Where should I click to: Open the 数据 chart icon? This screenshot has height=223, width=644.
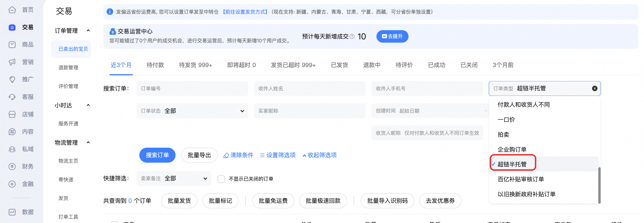pos(12,212)
